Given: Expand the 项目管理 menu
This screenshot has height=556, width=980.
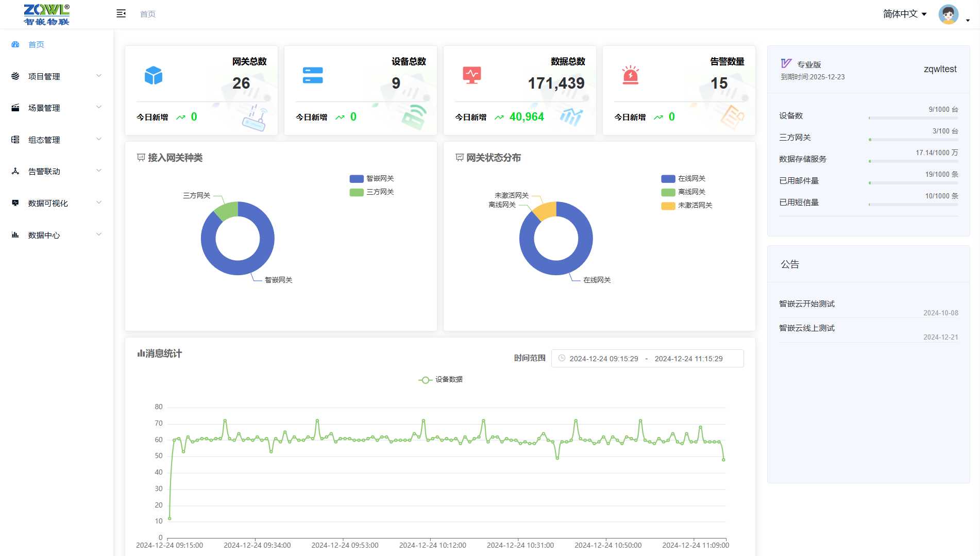Looking at the screenshot, I should (x=57, y=76).
